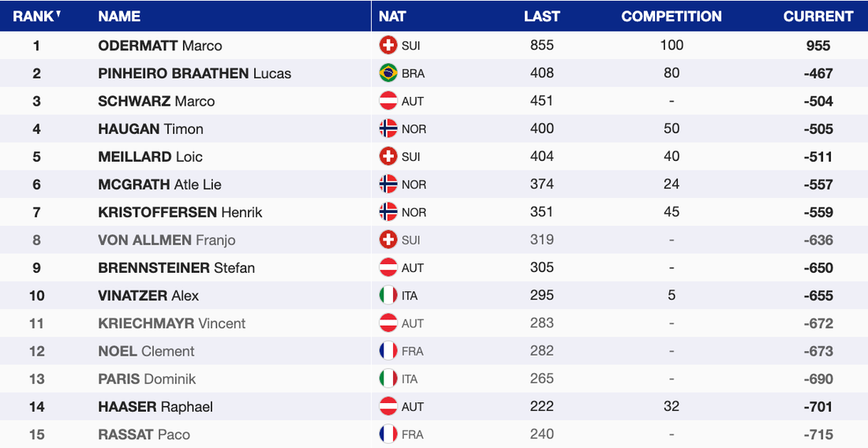Click the Norwegian flag next to Kristoffersen Henrik
The width and height of the screenshot is (868, 448).
point(388,212)
